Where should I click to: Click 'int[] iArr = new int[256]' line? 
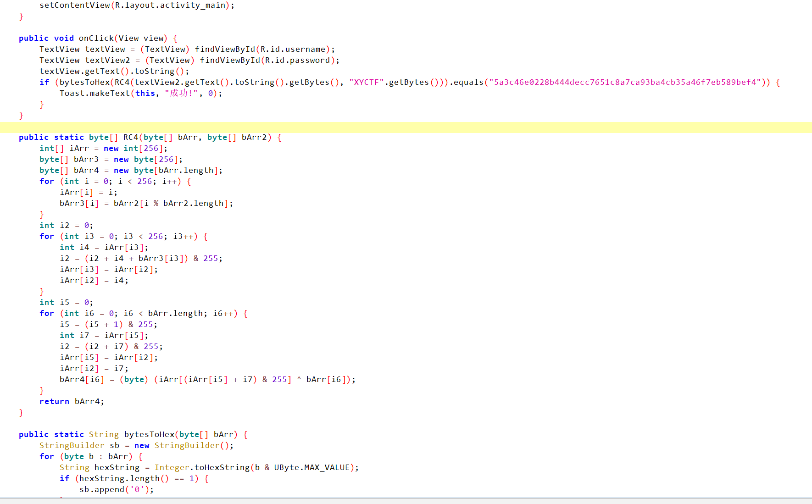tap(103, 148)
